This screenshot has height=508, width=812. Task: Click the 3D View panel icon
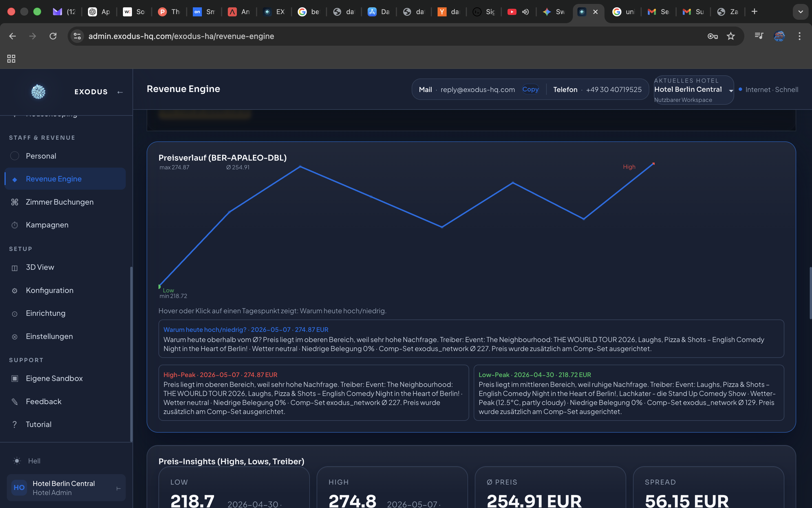14,268
